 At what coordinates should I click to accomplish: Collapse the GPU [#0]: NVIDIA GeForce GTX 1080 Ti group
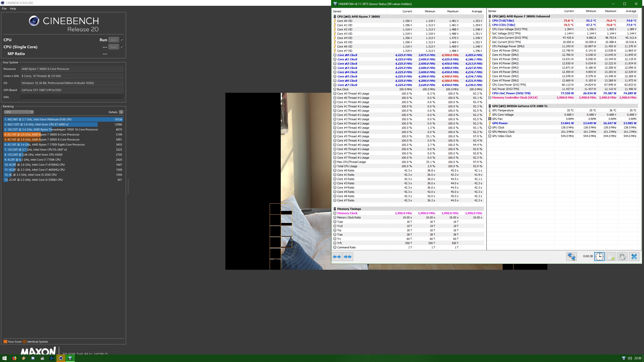(490, 106)
